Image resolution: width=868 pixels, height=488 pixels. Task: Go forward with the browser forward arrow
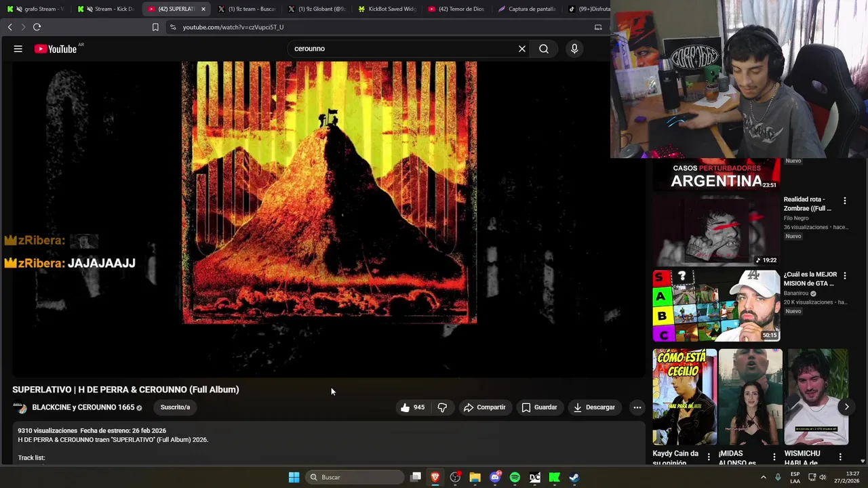23,27
